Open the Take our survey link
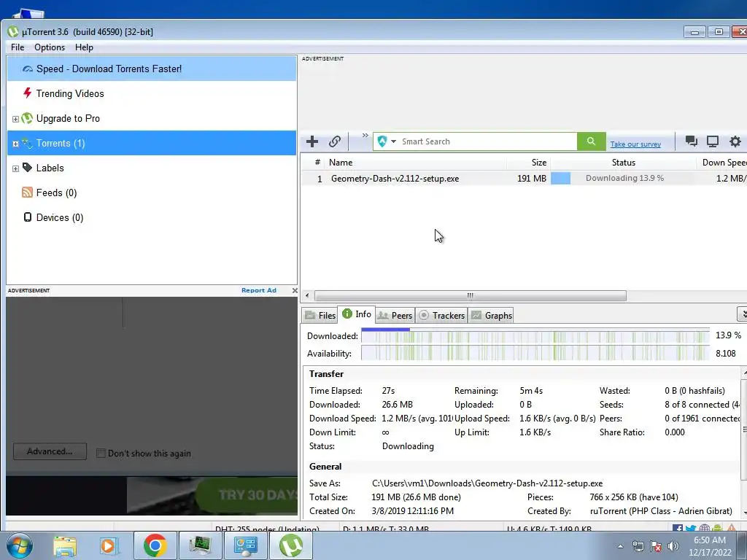This screenshot has height=560, width=747. pos(635,144)
